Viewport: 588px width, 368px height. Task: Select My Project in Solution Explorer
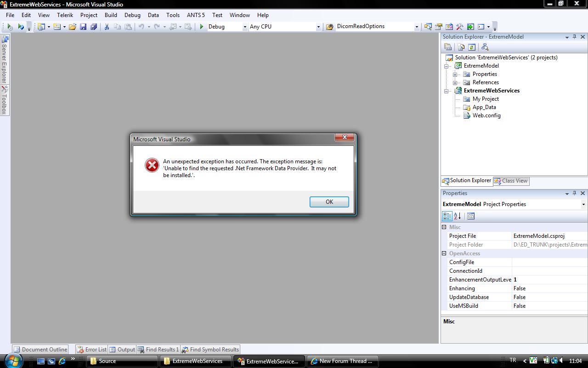click(486, 99)
